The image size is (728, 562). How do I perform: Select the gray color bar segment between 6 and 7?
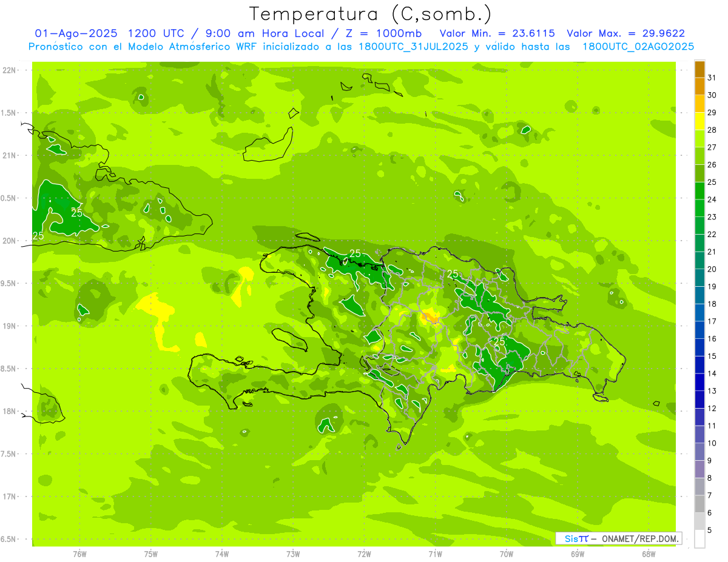pyautogui.click(x=699, y=504)
